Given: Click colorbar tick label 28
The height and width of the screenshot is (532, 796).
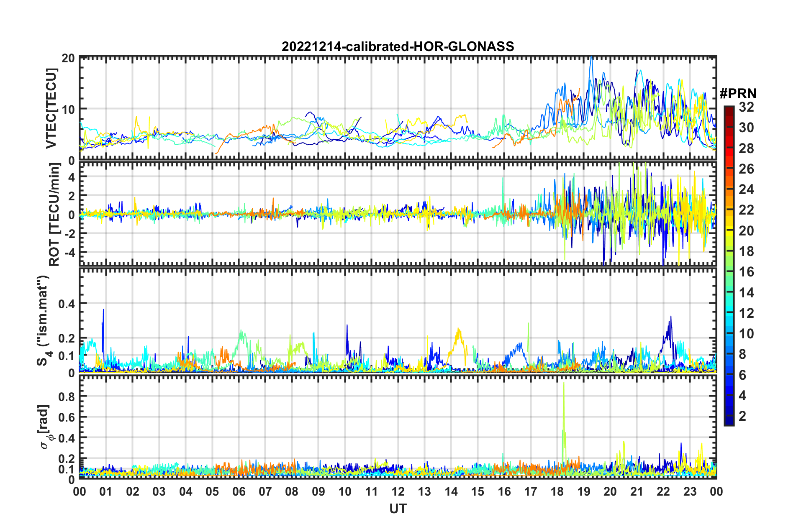Looking at the screenshot, I should coord(746,148).
